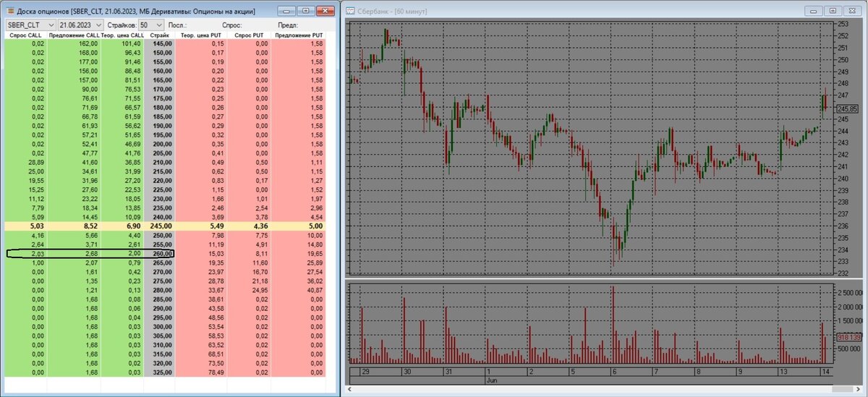Click the CALL offer value 8,52
This screenshot has height=397, width=868.
[x=89, y=226]
